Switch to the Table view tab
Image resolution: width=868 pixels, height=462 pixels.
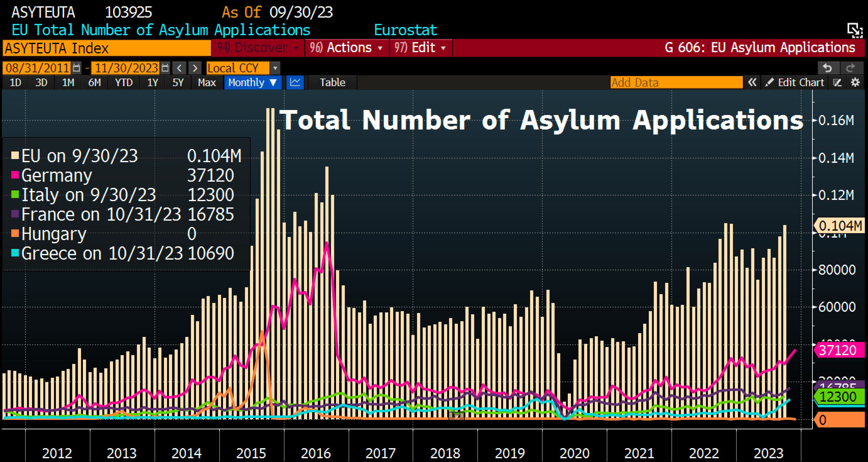click(332, 82)
